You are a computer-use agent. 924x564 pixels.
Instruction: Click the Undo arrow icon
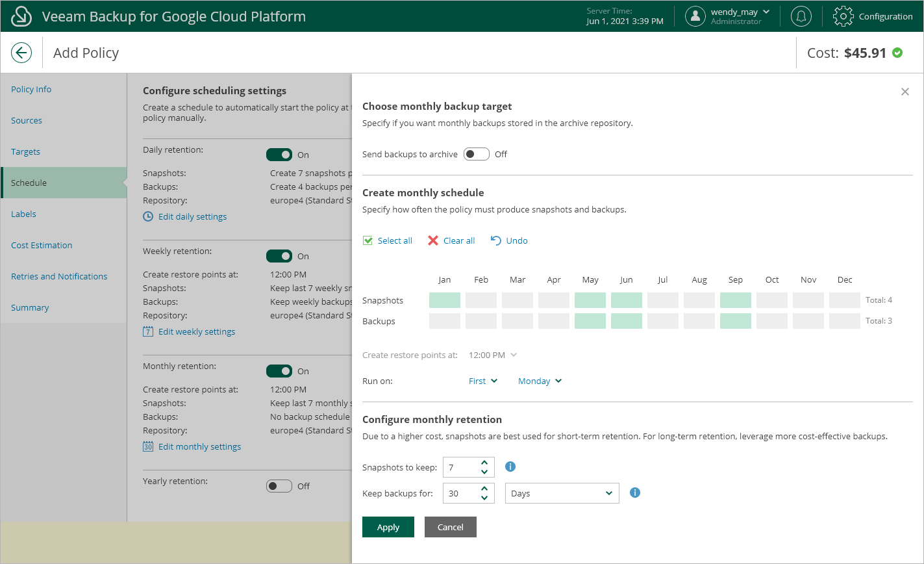(495, 240)
